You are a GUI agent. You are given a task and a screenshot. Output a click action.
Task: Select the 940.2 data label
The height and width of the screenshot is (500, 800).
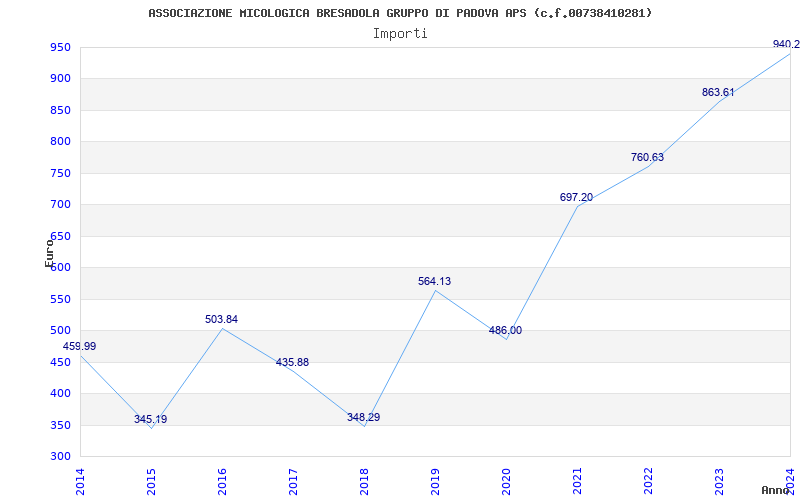(786, 44)
